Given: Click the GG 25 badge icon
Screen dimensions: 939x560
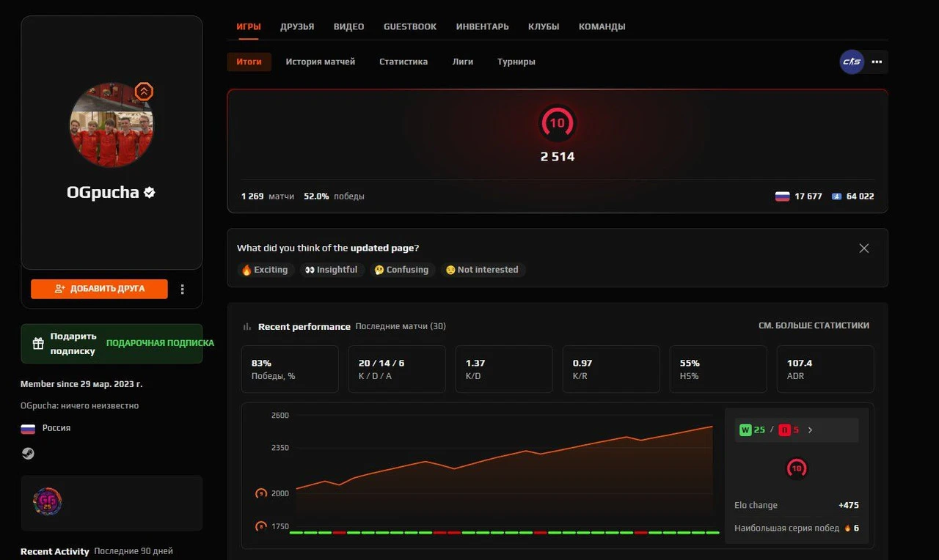Looking at the screenshot, I should coord(48,502).
